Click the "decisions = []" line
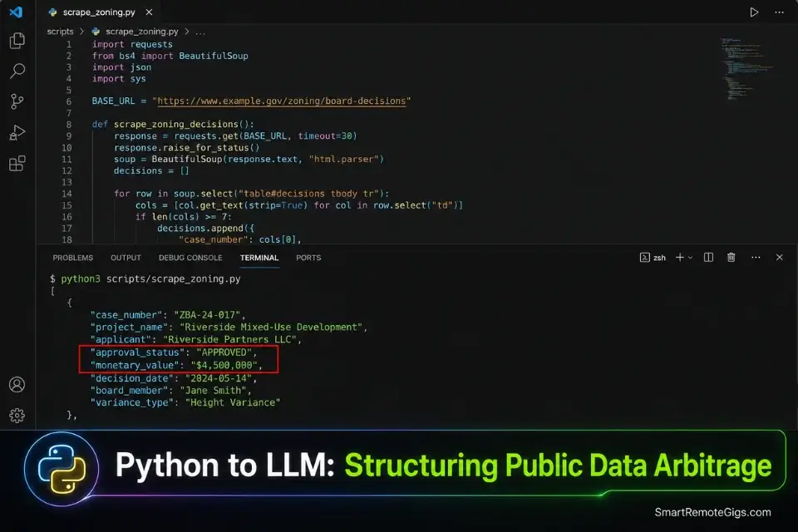 coord(151,170)
